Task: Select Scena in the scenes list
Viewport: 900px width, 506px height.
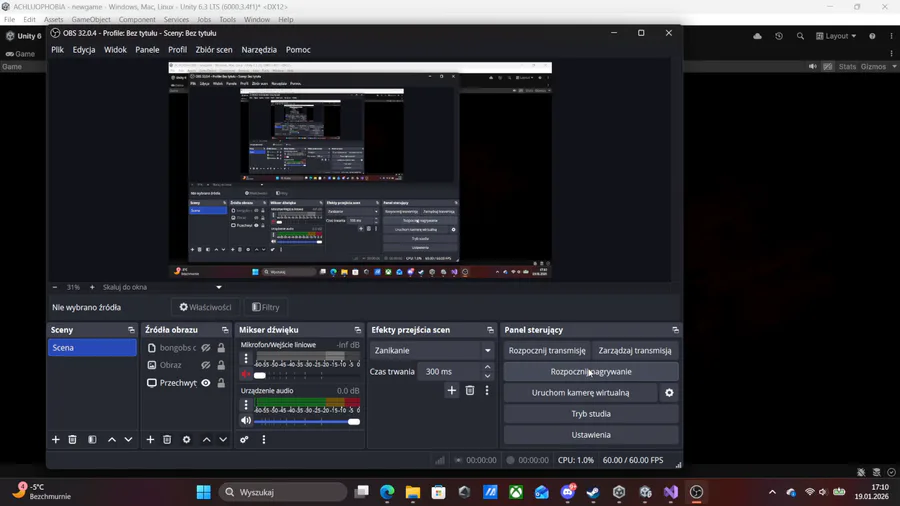Action: tap(92, 348)
